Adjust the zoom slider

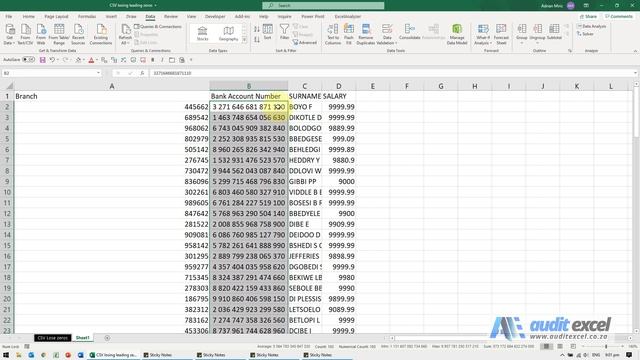606,347
